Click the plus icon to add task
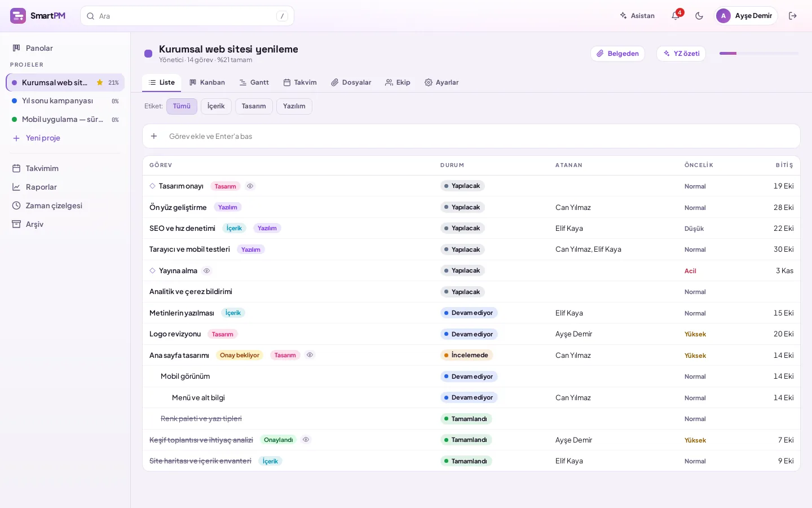Screen dimensions: 812x508 pyautogui.click(x=154, y=136)
